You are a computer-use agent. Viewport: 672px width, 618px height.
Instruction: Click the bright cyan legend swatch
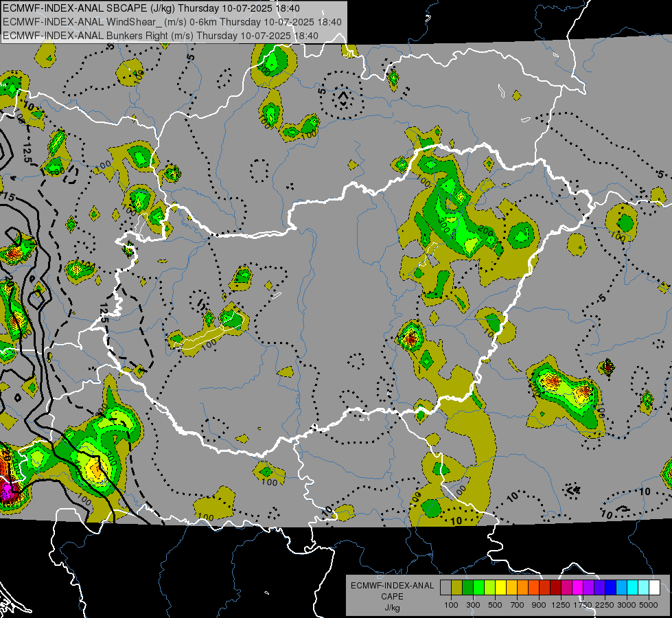tap(633, 588)
